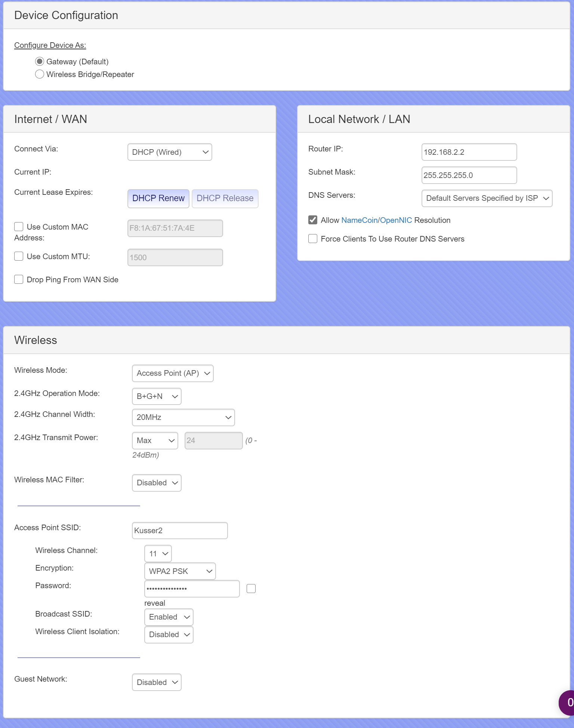
Task: Click the wireless Password field
Action: coord(192,589)
